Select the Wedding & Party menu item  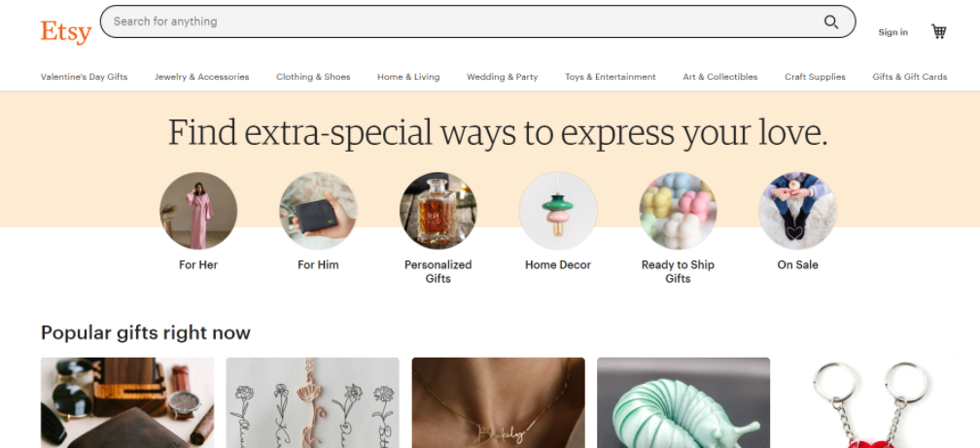tap(503, 77)
